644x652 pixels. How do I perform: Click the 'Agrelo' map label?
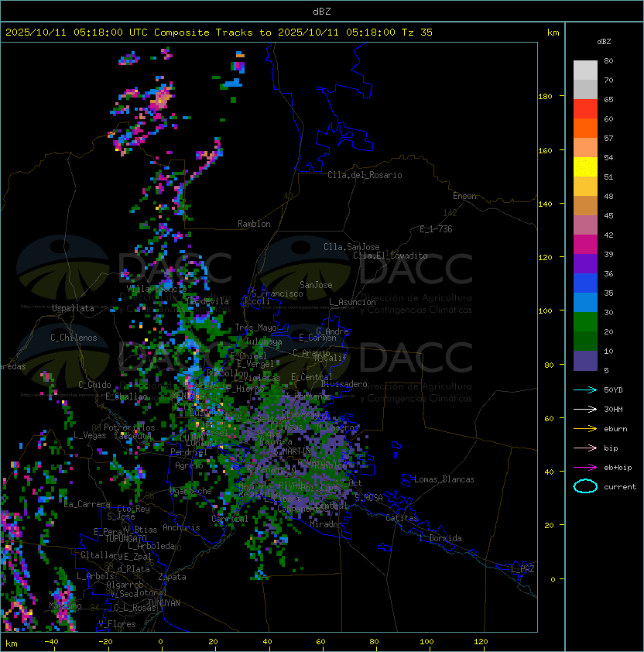[189, 465]
